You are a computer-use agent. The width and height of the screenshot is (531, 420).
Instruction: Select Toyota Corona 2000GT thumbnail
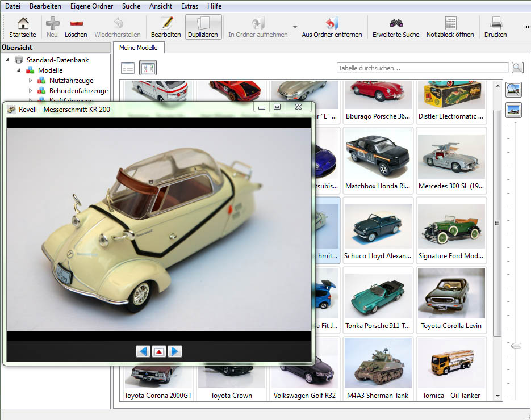[x=158, y=384]
